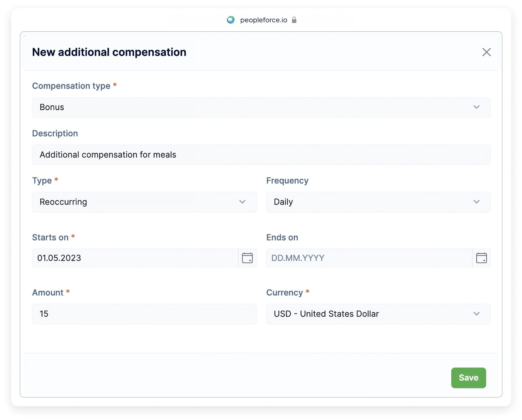Open the Frequency dropdown showing Daily
Image resolution: width=522 pixels, height=420 pixels.
(378, 202)
